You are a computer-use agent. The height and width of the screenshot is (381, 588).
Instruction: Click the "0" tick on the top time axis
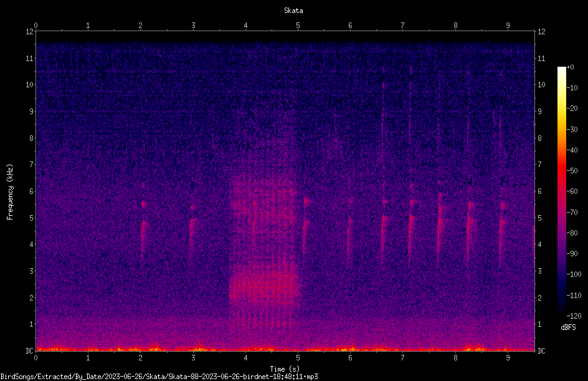36,26
